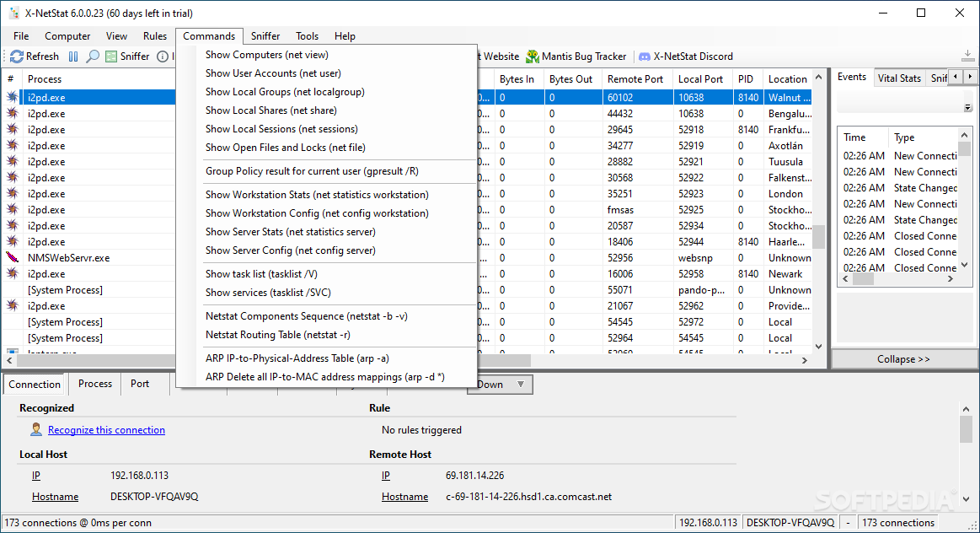Click Events list scroll-down arrow
Screen dimensions: 980x533
click(964, 265)
